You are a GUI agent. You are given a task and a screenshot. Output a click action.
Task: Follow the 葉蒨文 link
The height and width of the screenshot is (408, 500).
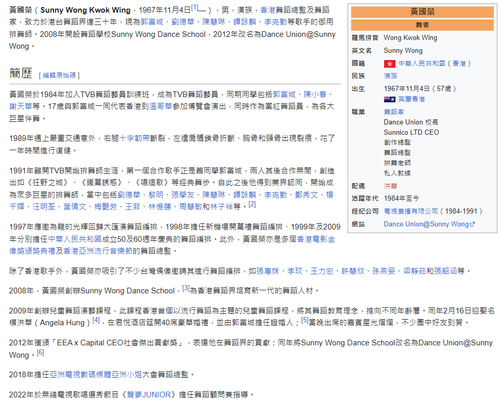click(75, 207)
